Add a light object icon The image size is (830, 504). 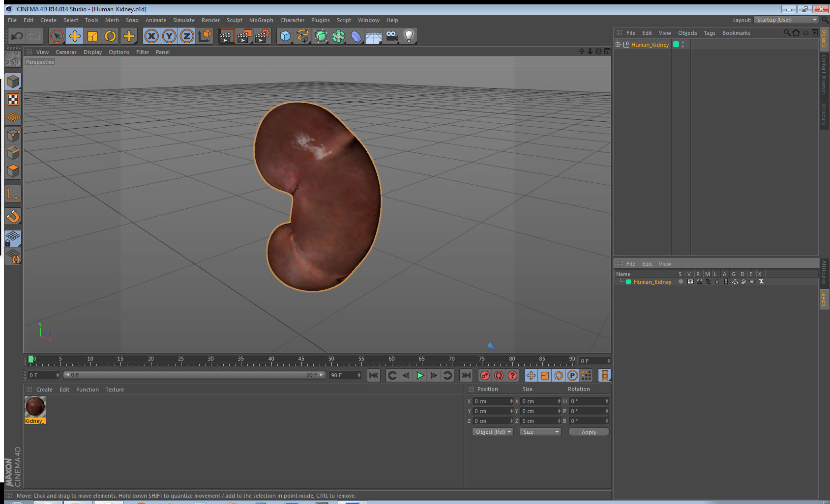[x=409, y=36]
